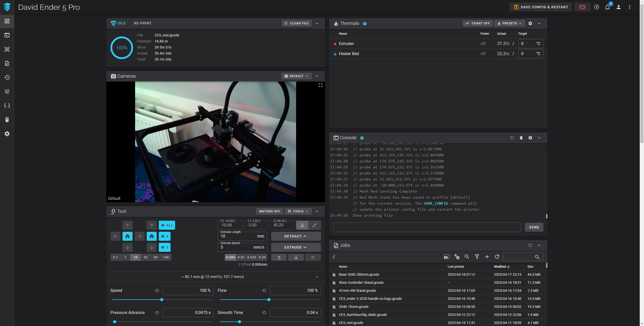The height and width of the screenshot is (326, 644).
Task: Click the Re-Print tab
Action: pyautogui.click(x=143, y=23)
